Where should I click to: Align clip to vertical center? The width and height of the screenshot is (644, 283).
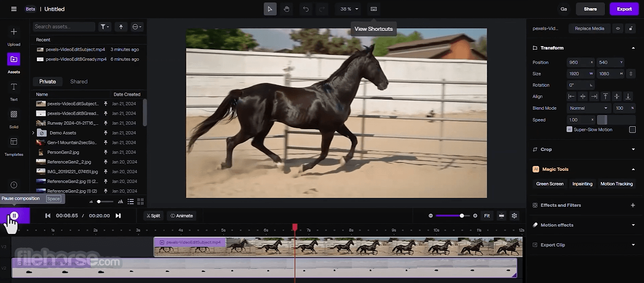pyautogui.click(x=616, y=97)
